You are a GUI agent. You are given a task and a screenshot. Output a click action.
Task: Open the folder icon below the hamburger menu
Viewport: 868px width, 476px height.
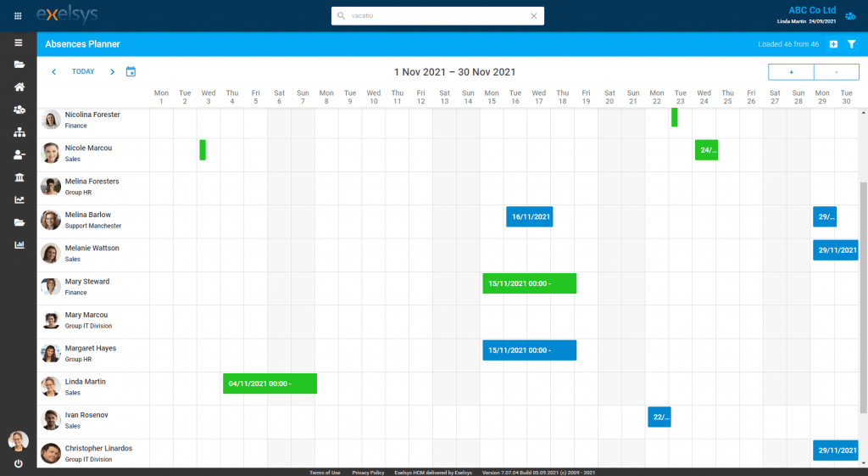19,64
